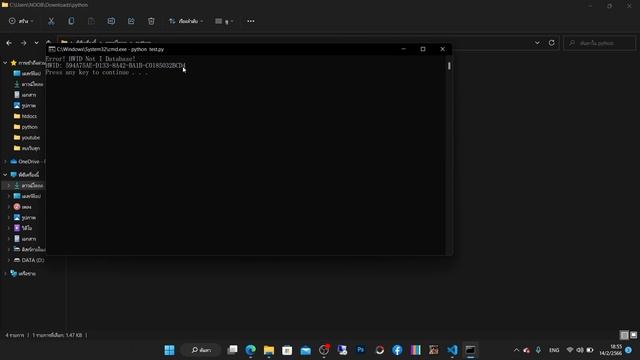The height and width of the screenshot is (360, 640).
Task: Go back with the Back arrow
Action: (x=9, y=43)
